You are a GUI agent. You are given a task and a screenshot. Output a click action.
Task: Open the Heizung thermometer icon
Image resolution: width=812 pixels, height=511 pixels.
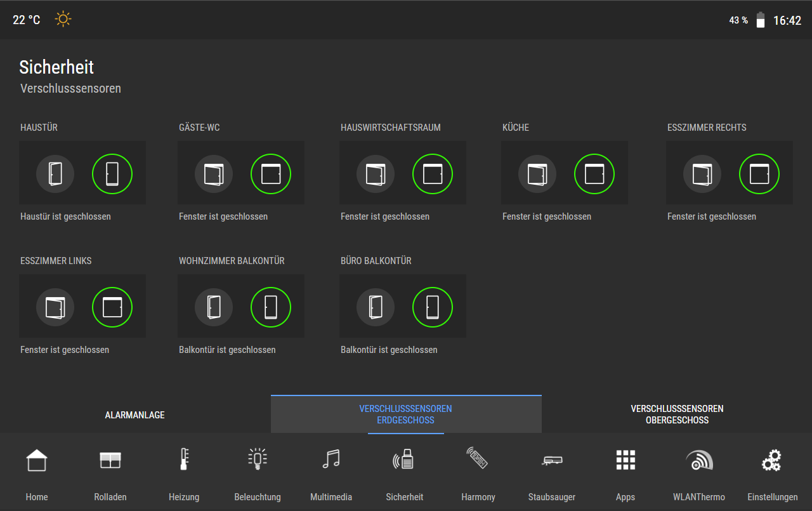pyautogui.click(x=184, y=460)
